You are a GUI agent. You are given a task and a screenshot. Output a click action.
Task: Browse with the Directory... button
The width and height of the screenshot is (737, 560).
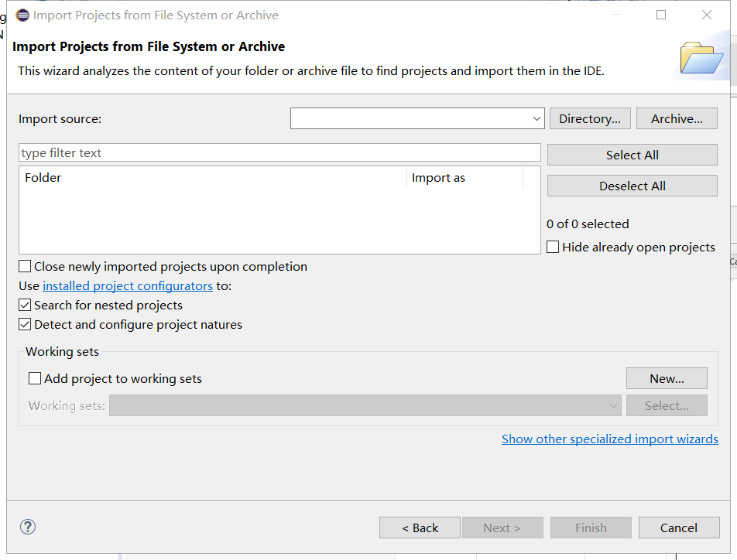point(590,119)
